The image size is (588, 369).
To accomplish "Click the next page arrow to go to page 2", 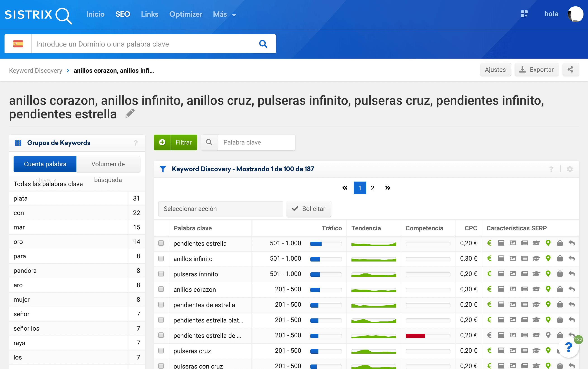I will [387, 187].
